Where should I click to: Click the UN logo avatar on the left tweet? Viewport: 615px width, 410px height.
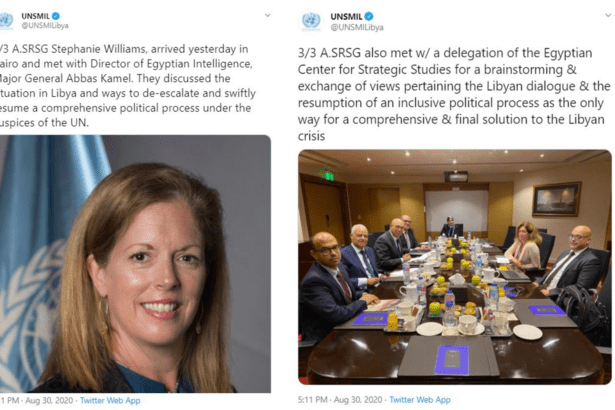coord(7,21)
